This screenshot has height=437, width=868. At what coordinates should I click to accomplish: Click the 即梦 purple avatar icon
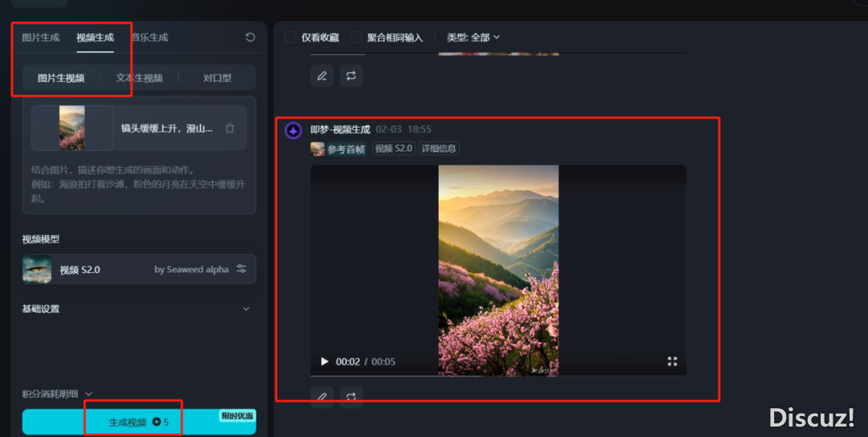pyautogui.click(x=293, y=131)
